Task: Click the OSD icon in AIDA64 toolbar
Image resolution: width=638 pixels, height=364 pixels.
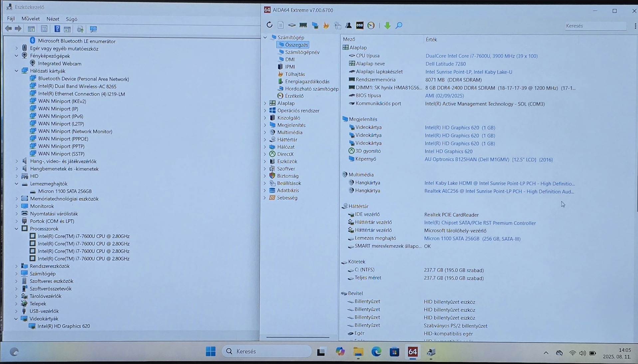Action: 360,25
